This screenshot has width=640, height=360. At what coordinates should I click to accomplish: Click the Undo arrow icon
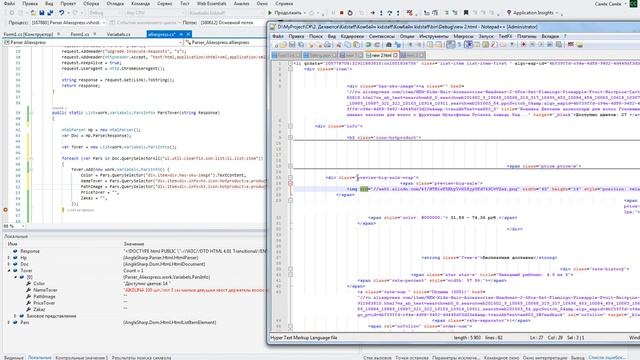(62, 13)
